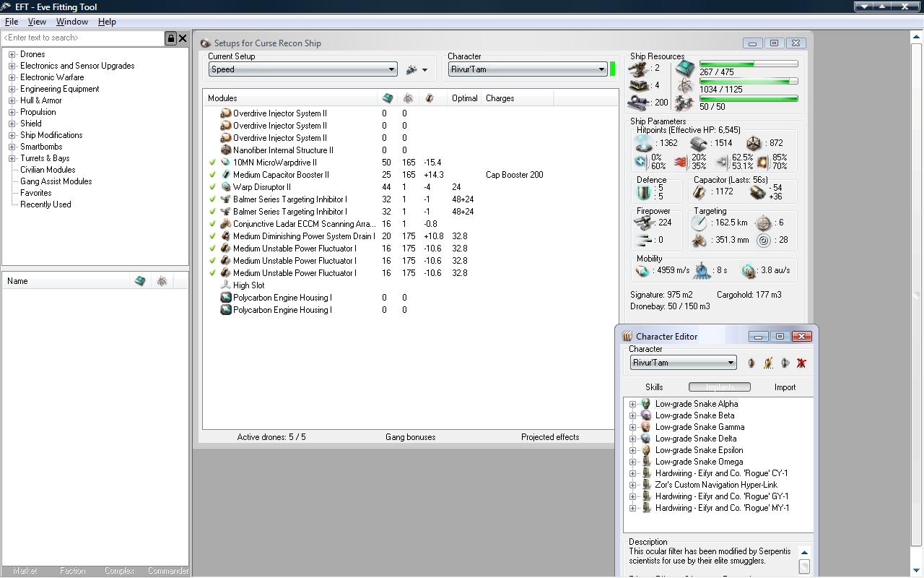Viewport: 924px width, 578px height.
Task: Click the copy character icon in Character Editor
Action: (785, 363)
